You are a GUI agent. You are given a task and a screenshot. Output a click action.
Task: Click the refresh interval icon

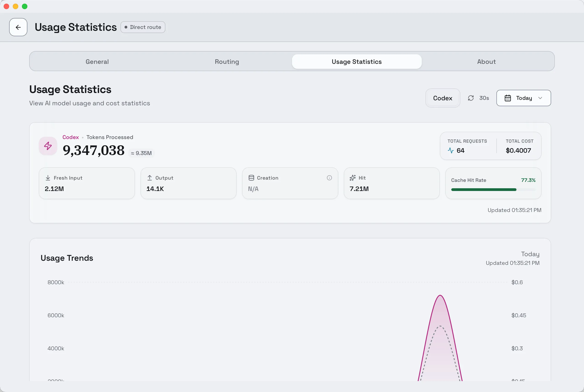pos(471,98)
